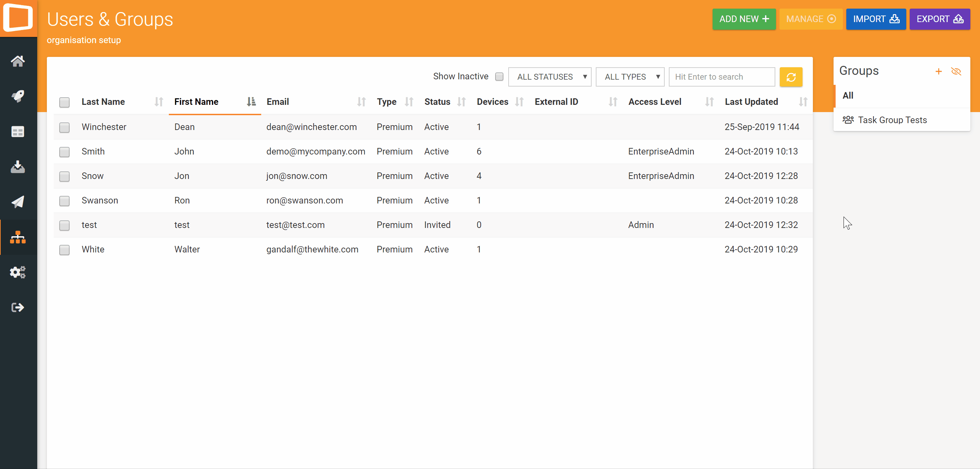Toggle the Groups panel hide eye icon
Viewport: 980px width, 469px height.
pos(956,72)
